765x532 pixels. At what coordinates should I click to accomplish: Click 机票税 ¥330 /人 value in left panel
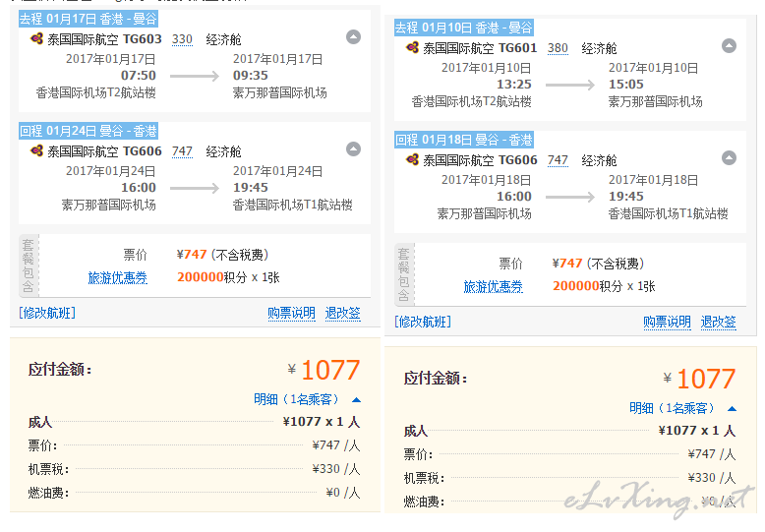(x=336, y=469)
